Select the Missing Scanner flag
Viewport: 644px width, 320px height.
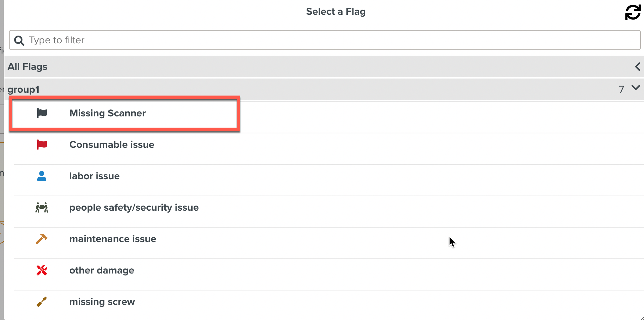click(x=108, y=113)
